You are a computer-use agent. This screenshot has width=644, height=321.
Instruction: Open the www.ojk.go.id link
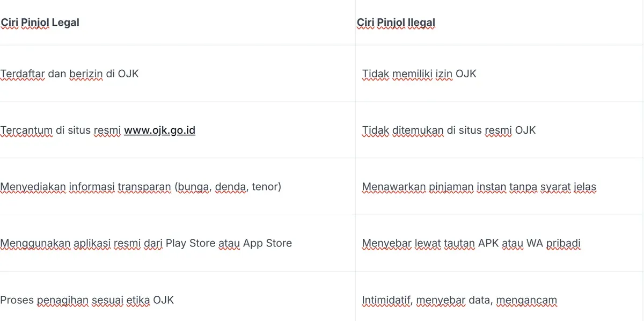point(159,130)
